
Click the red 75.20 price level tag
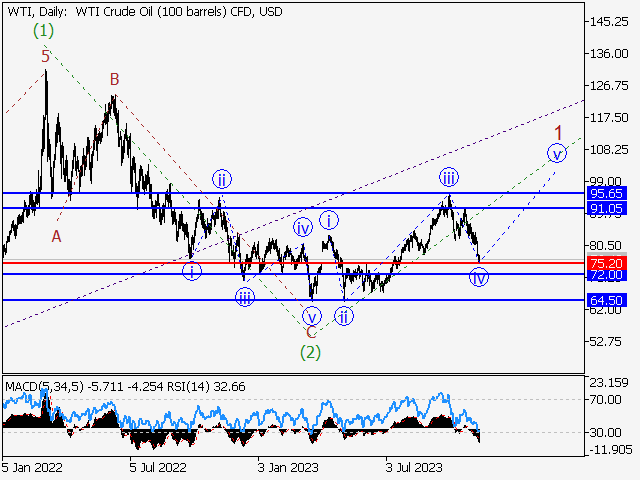[606, 263]
